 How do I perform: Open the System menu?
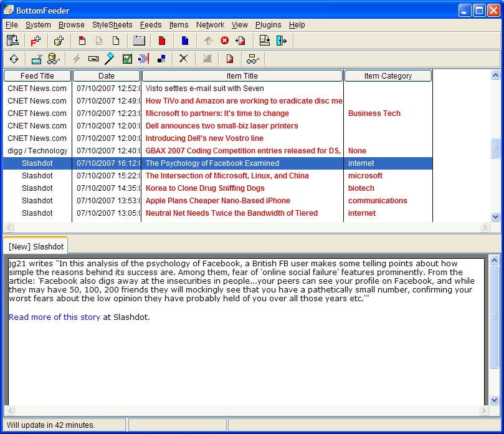38,25
